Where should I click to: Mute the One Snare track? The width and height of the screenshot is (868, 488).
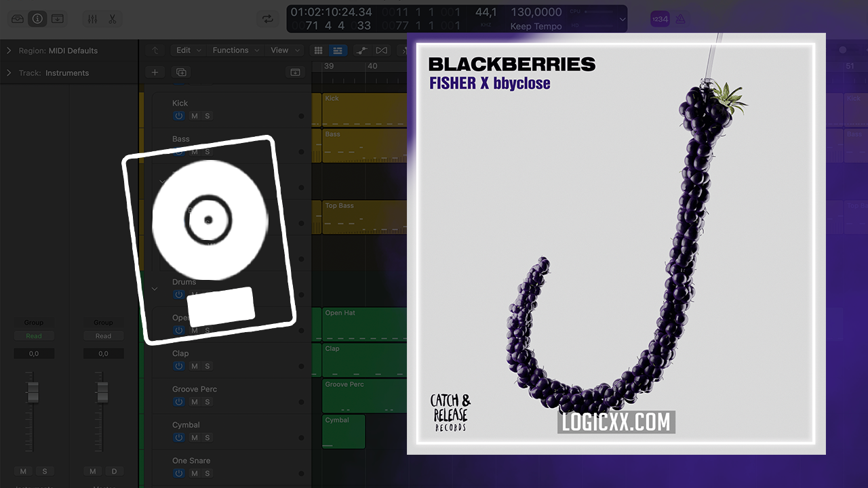click(195, 473)
